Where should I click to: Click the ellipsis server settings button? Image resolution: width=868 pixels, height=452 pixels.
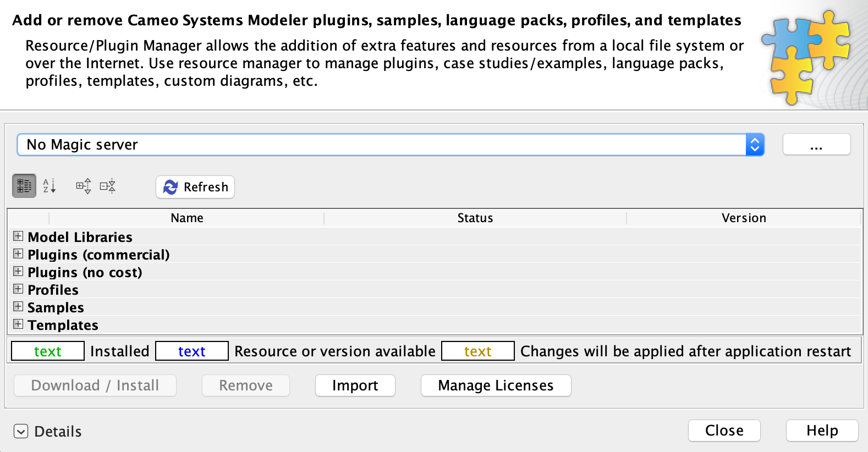coord(816,145)
